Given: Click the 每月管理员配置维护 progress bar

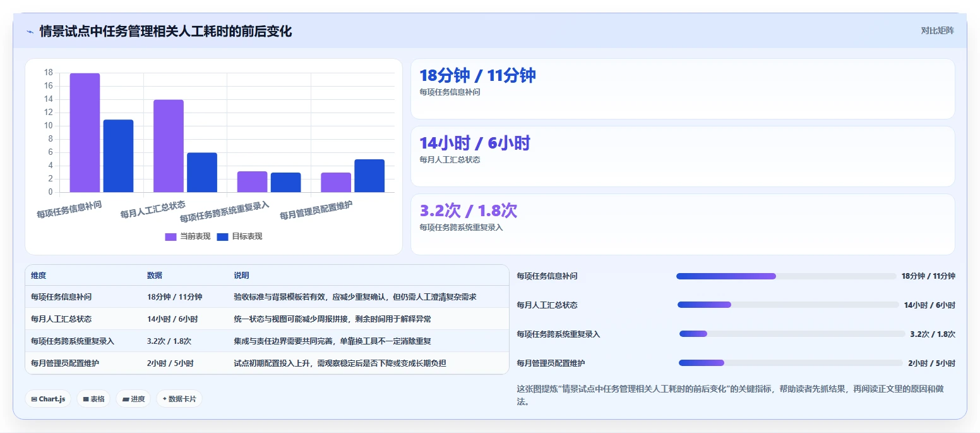Looking at the screenshot, I should tap(791, 363).
